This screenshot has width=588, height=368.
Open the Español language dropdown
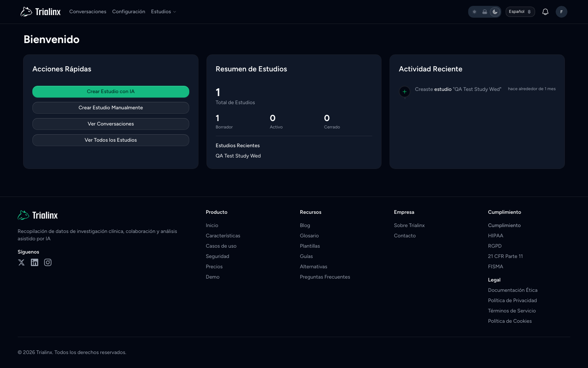[520, 12]
